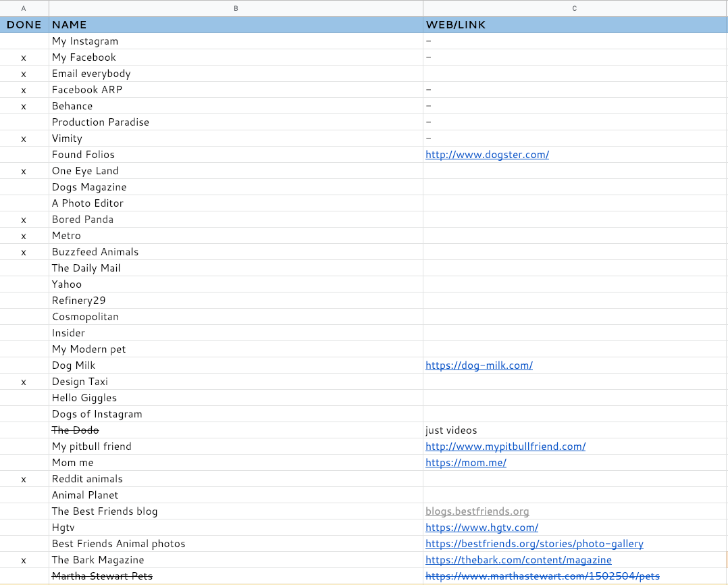Select the 'Vimity' cell
Viewport: 728px width, 585px height.
click(x=236, y=138)
